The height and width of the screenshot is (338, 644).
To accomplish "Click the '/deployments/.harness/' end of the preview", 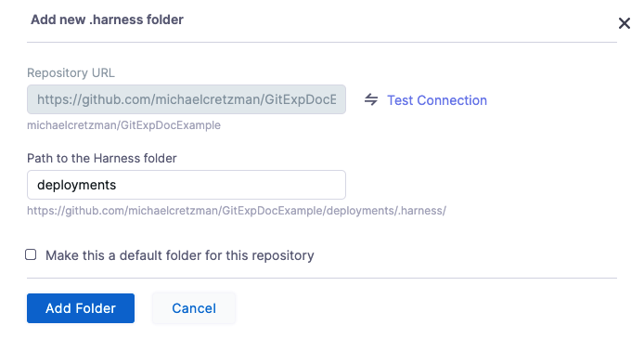I will [385, 211].
